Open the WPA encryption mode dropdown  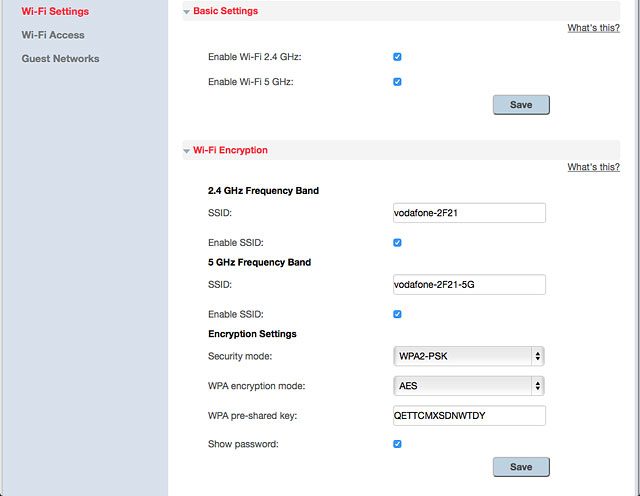469,386
